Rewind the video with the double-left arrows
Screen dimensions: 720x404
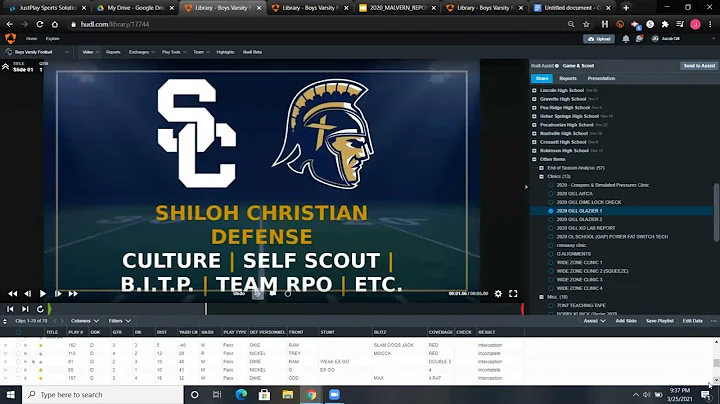click(12, 294)
